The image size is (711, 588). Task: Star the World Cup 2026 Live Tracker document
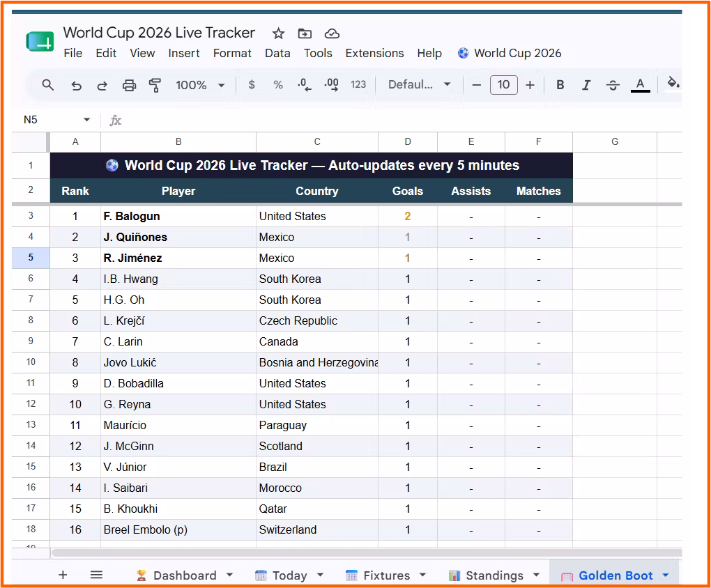point(278,33)
